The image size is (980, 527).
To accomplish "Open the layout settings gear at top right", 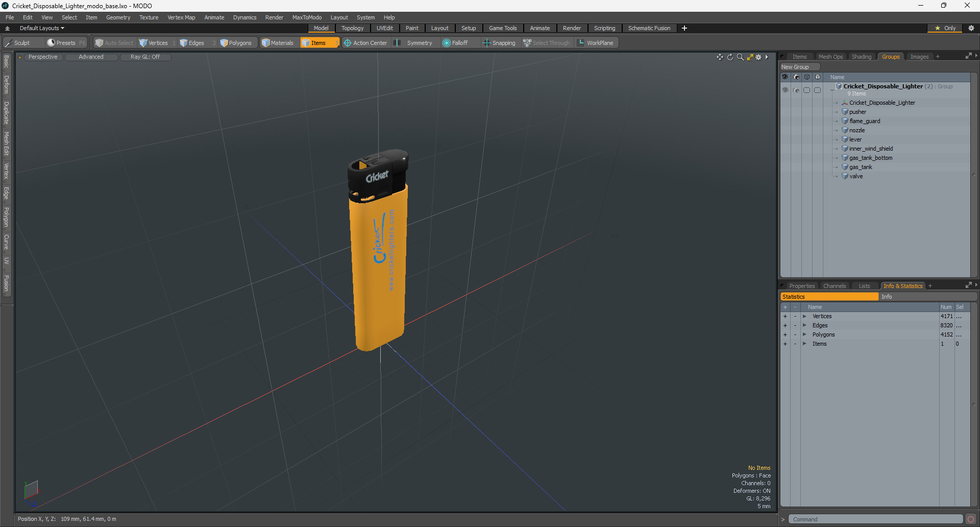I will 971,28.
